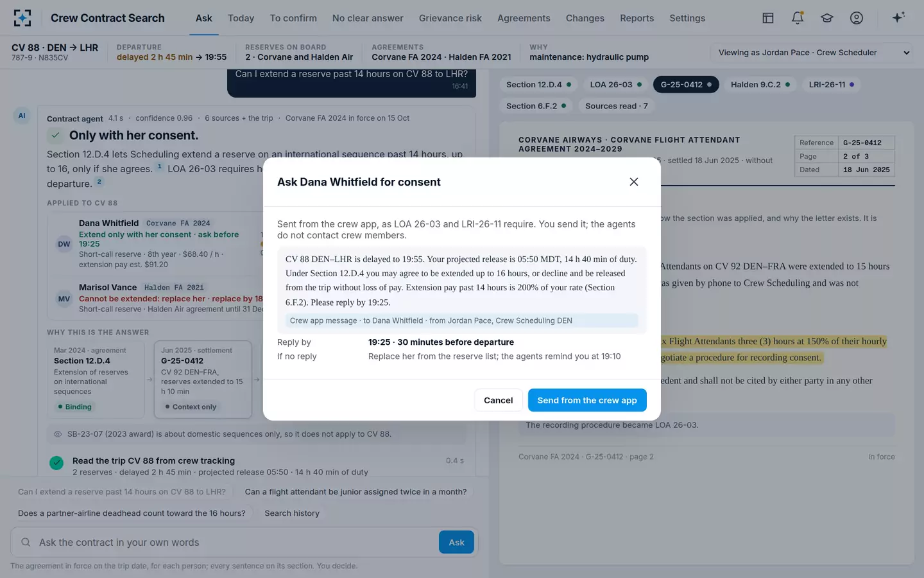
Task: Click the search icon in the ask field
Action: pyautogui.click(x=26, y=543)
